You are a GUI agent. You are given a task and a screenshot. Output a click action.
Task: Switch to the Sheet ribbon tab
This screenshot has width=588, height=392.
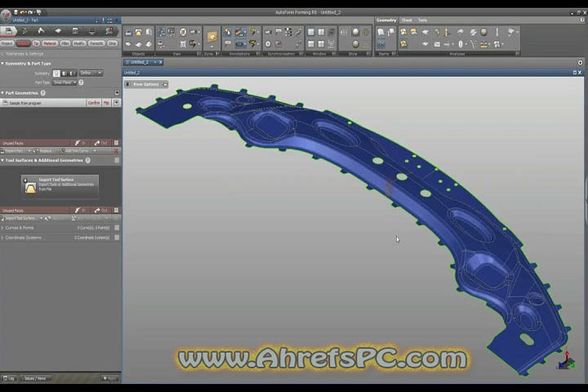click(x=407, y=20)
